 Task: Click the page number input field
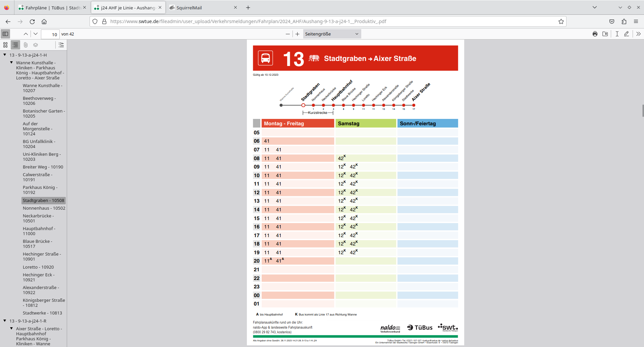(50, 34)
